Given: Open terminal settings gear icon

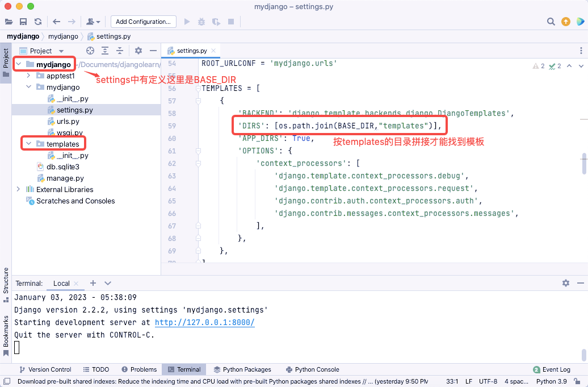Looking at the screenshot, I should [566, 283].
